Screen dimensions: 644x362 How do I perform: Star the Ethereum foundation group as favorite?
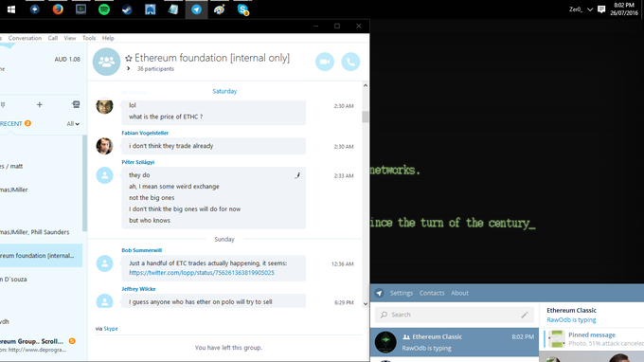(x=129, y=59)
